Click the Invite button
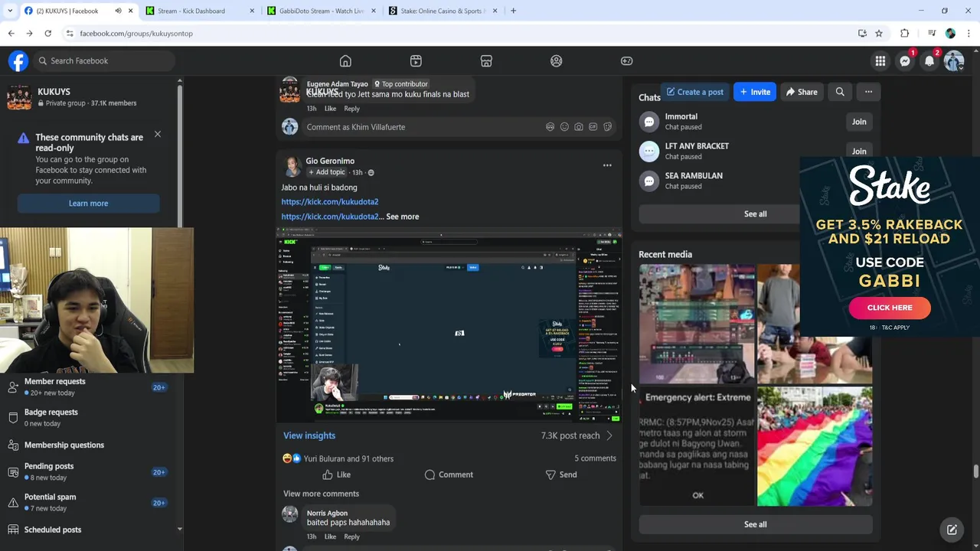The height and width of the screenshot is (551, 980). click(754, 92)
